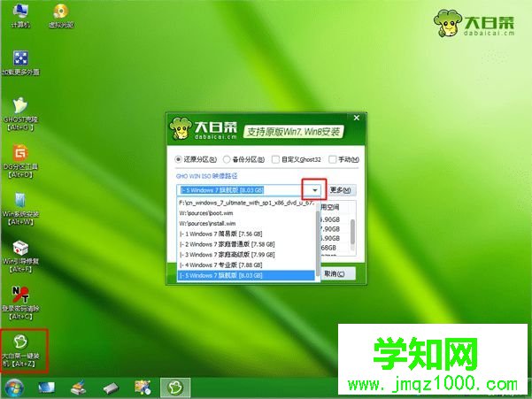Launch the login password clear (Alt+C) icon
The image size is (532, 399).
(x=20, y=303)
